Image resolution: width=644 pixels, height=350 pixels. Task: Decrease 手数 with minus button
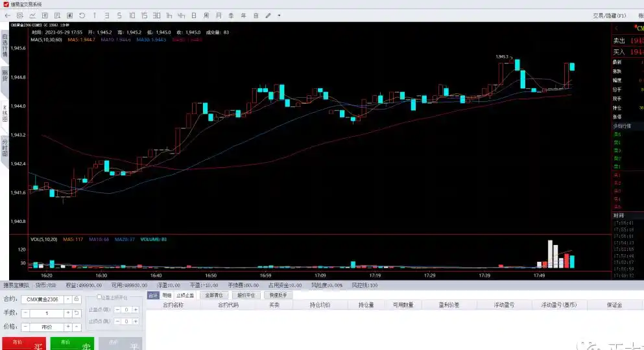[x=25, y=313]
